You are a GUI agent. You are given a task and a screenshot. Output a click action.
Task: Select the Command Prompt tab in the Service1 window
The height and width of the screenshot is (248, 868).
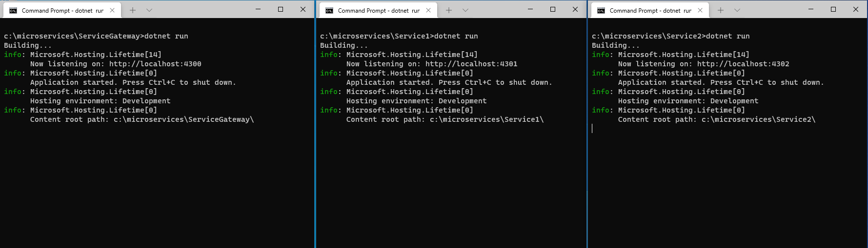click(x=379, y=10)
